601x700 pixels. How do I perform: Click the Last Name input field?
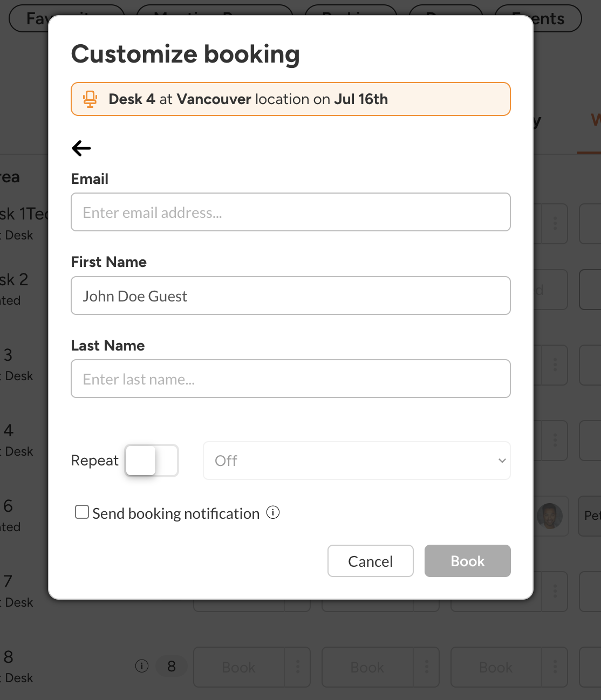(x=291, y=379)
